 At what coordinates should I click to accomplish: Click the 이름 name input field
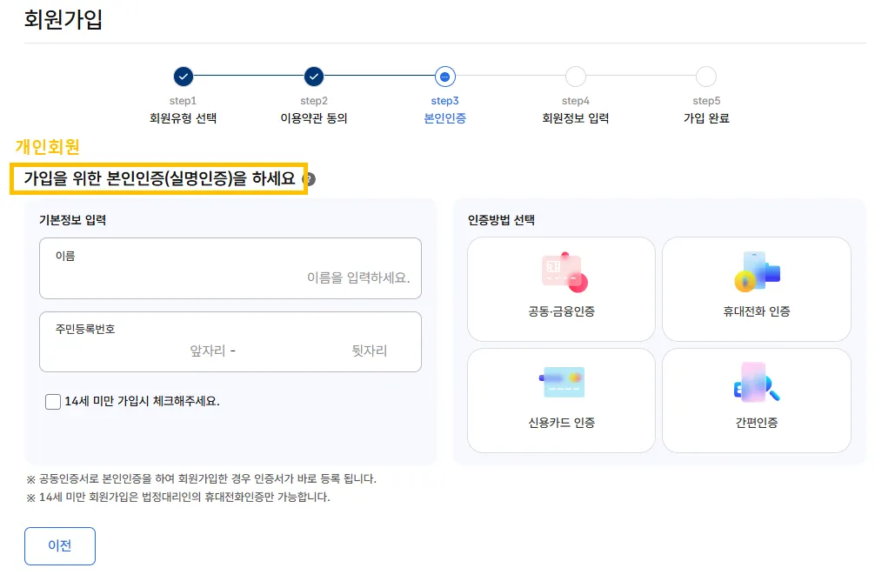(230, 277)
